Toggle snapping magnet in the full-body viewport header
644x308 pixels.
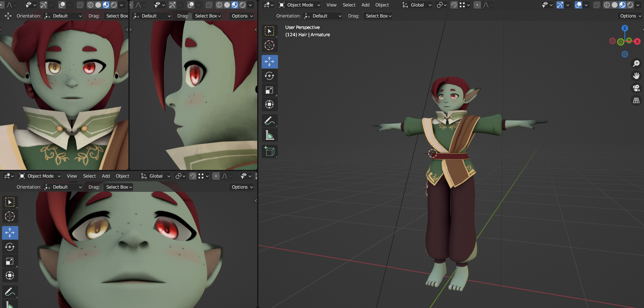(454, 5)
